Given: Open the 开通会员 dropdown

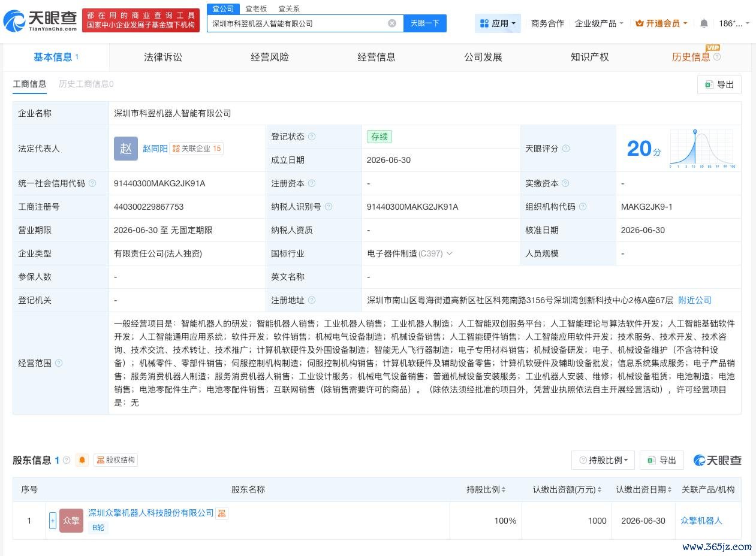Looking at the screenshot, I should pyautogui.click(x=662, y=23).
